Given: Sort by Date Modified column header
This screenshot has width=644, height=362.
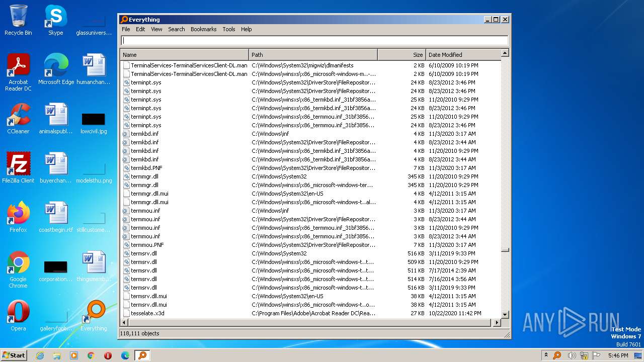Looking at the screenshot, I should point(463,55).
